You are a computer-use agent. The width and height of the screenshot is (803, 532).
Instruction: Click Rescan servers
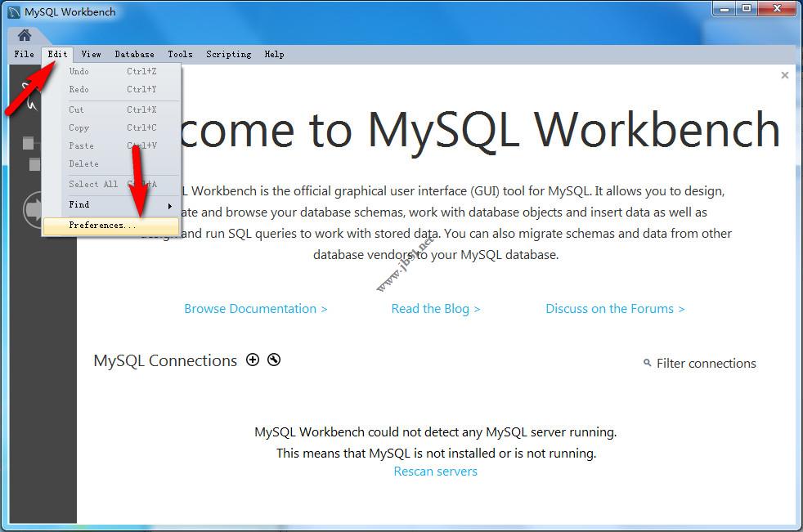tap(435, 471)
